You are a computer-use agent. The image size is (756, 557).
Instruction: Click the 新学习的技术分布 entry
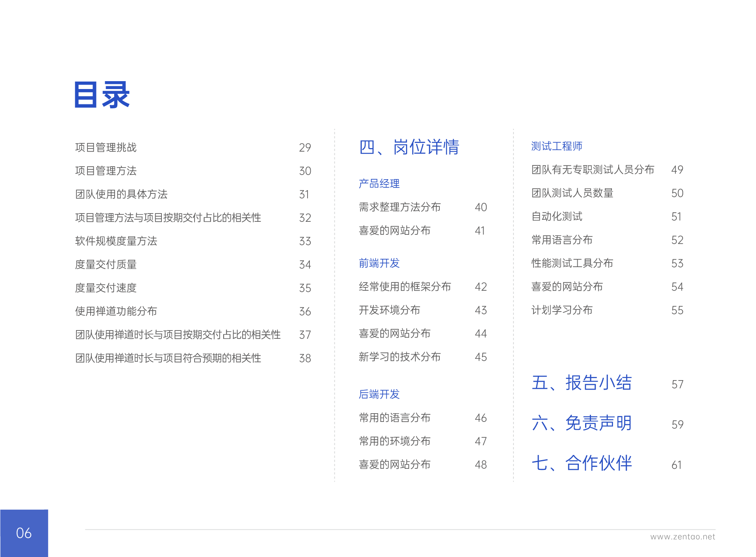tap(399, 357)
